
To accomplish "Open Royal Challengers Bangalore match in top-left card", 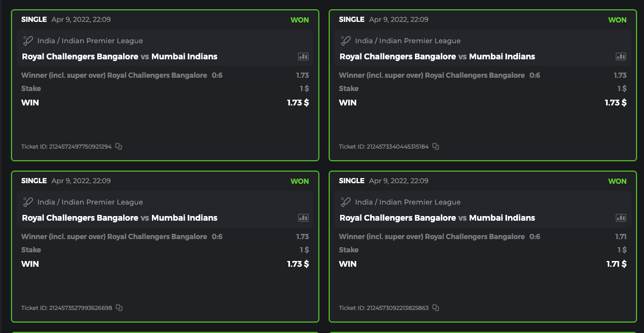I will click(x=80, y=56).
